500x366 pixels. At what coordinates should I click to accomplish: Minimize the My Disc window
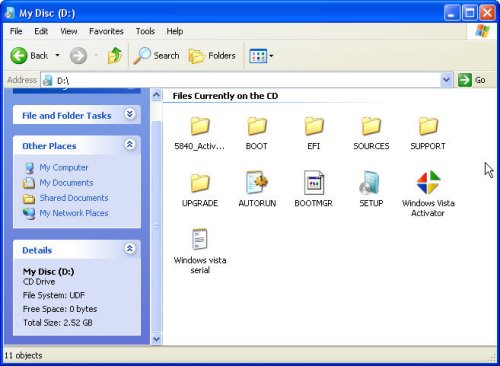click(x=452, y=13)
